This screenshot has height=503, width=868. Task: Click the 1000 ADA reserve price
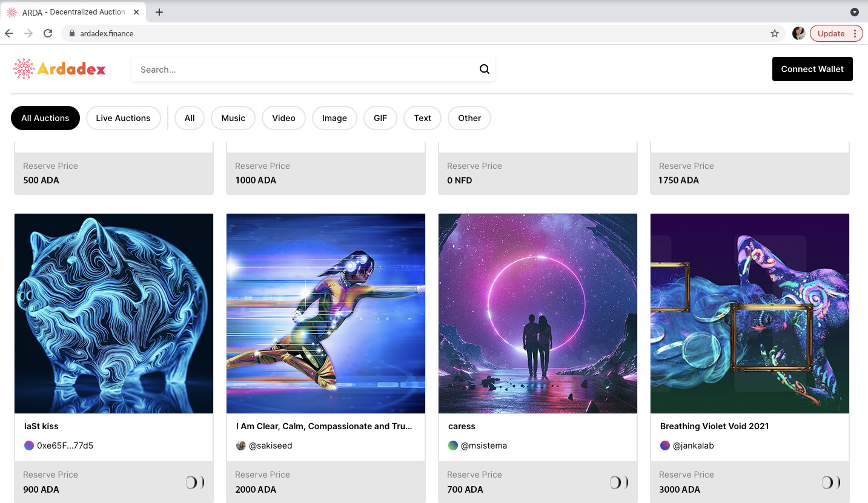(x=256, y=180)
